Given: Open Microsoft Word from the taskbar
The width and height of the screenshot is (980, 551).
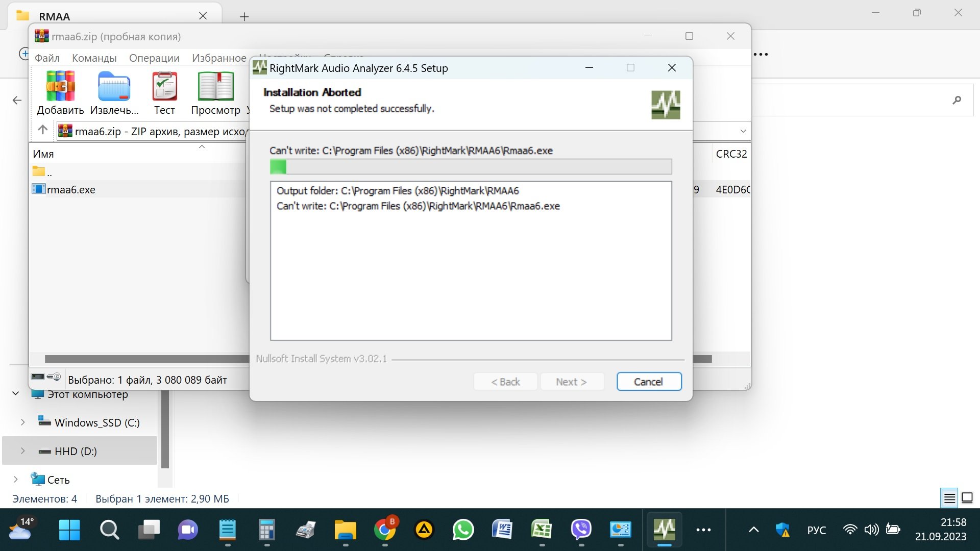Looking at the screenshot, I should (x=502, y=530).
